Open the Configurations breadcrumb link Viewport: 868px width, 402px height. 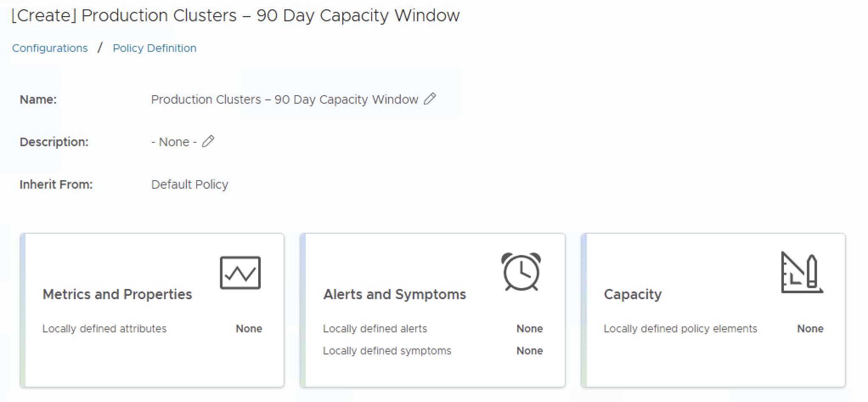click(x=50, y=48)
